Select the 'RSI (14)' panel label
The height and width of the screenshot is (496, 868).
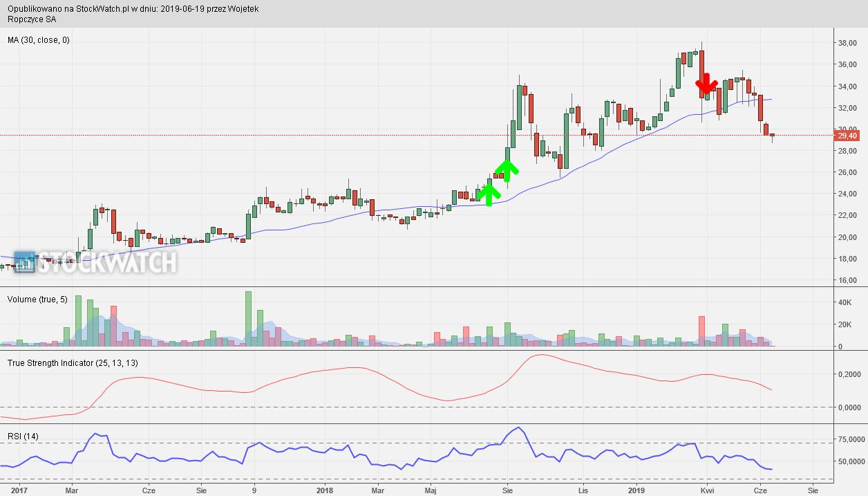[x=23, y=436]
